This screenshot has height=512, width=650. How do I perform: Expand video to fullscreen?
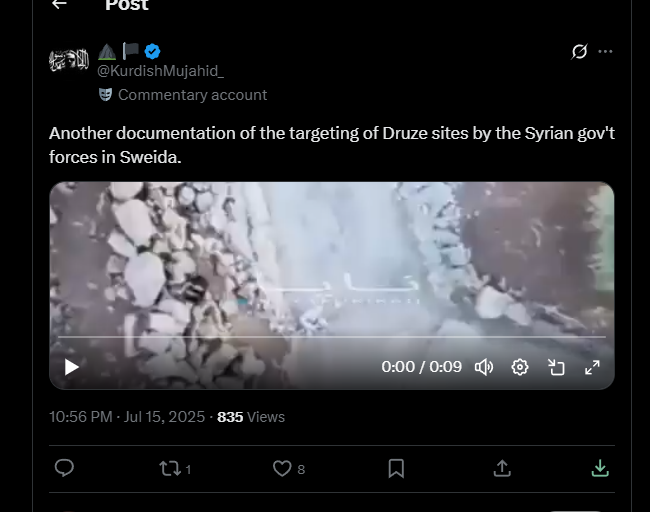point(592,367)
